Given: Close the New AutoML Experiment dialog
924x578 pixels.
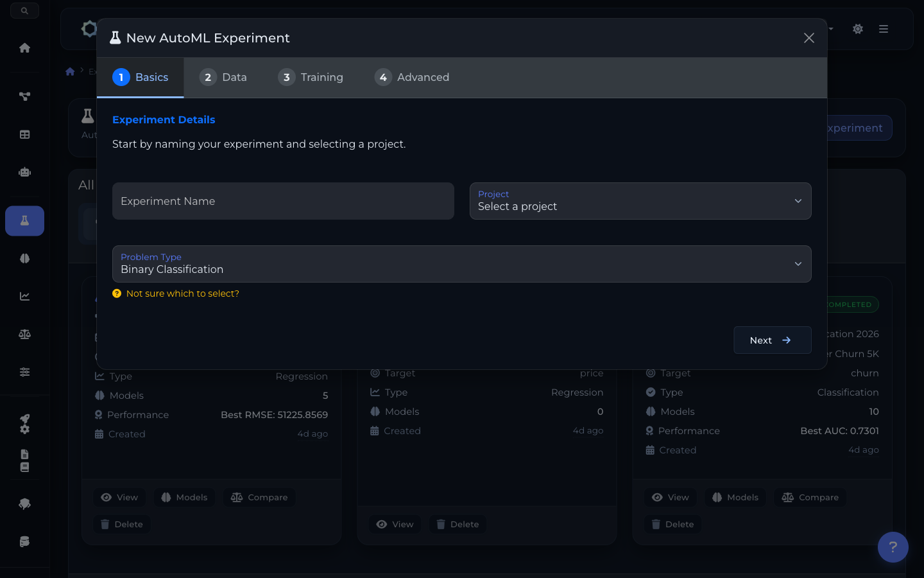Looking at the screenshot, I should click(809, 38).
